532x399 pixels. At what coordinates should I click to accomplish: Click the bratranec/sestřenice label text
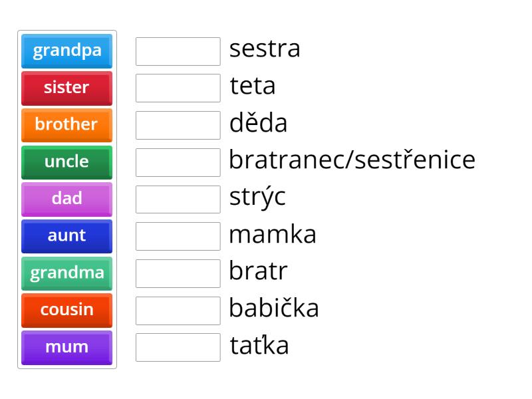(352, 160)
